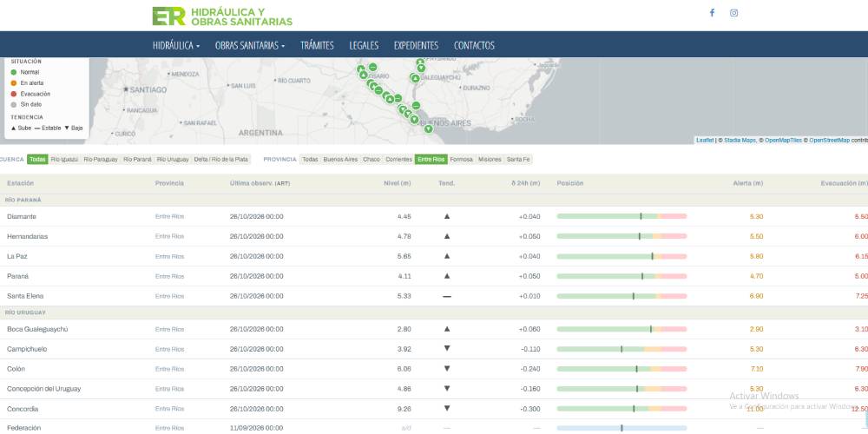The height and width of the screenshot is (434, 868).
Task: Filter Cuenca by Río Iguazú
Action: pos(64,160)
